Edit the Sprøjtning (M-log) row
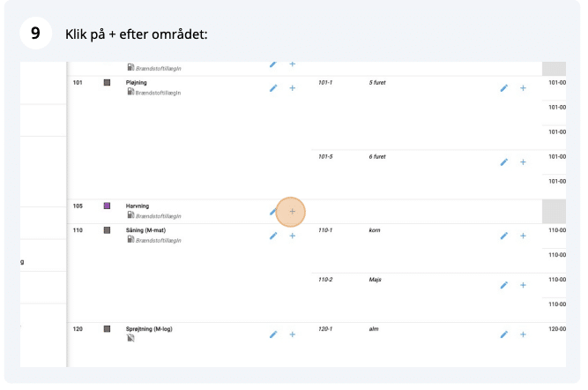 (x=273, y=334)
